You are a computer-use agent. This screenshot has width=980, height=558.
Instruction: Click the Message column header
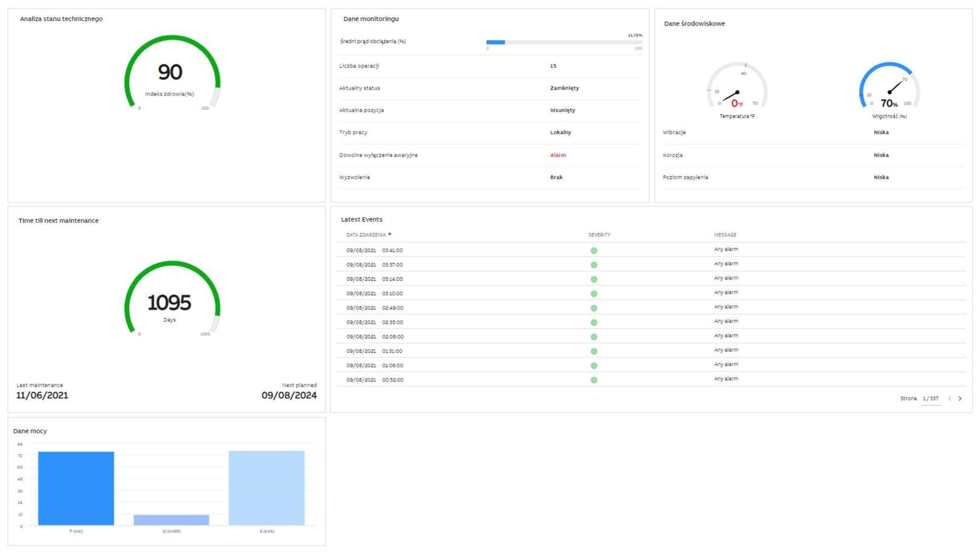tap(725, 235)
